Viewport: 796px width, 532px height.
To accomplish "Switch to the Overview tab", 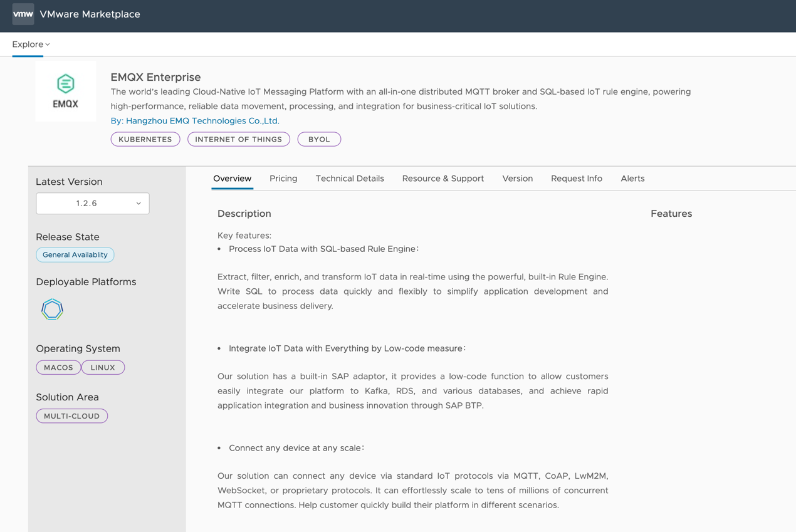I will pos(232,179).
